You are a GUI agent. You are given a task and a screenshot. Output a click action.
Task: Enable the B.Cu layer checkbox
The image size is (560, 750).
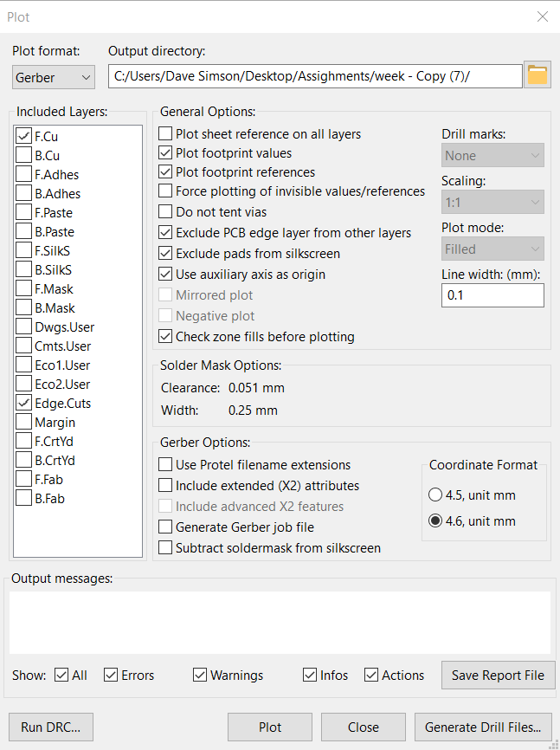(x=23, y=156)
